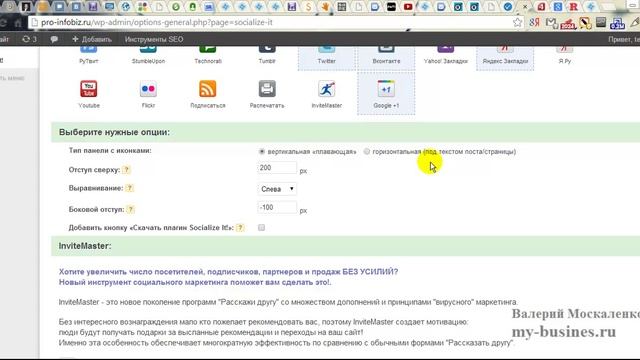Click the "Выберите нужные опции:" heading
Image resolution: width=640 pixels, height=360 pixels.
[x=114, y=132]
